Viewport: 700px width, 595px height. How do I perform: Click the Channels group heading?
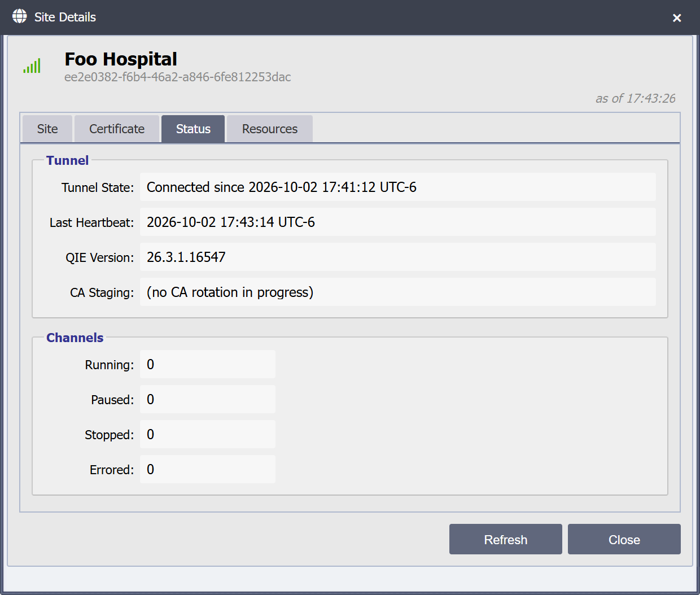[75, 338]
